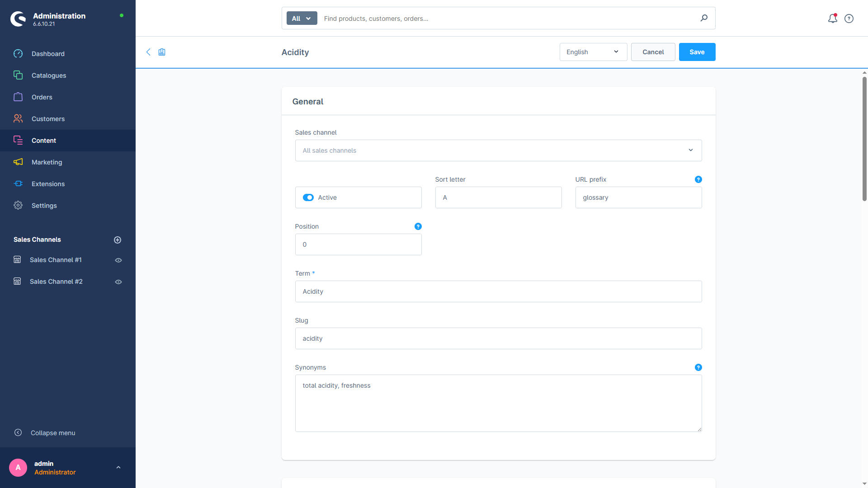Click the admin avatar circle

click(18, 468)
